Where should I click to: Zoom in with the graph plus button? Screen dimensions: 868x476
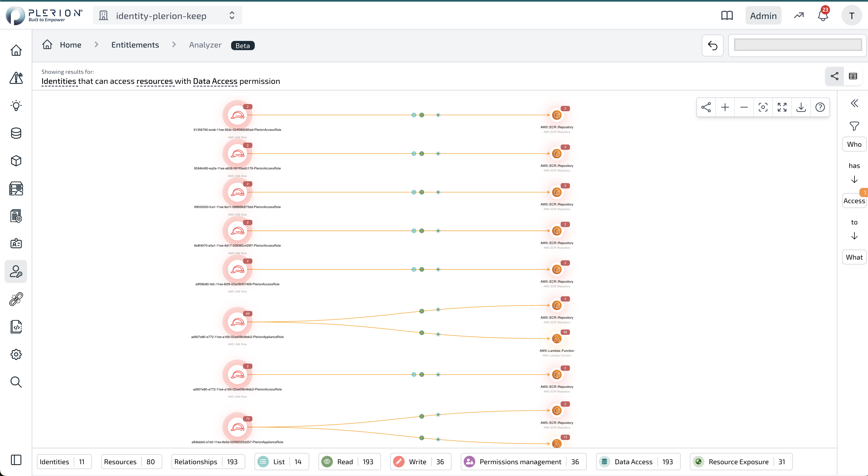coord(725,107)
